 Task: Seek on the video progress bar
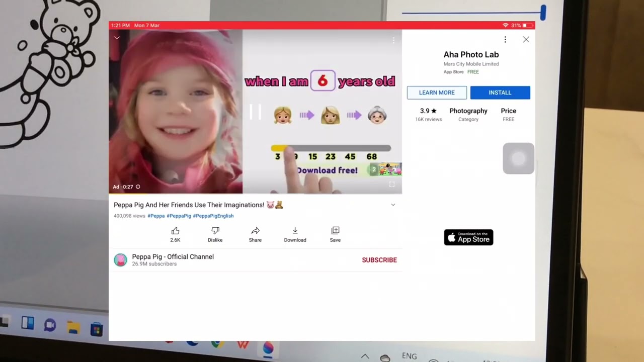255,194
